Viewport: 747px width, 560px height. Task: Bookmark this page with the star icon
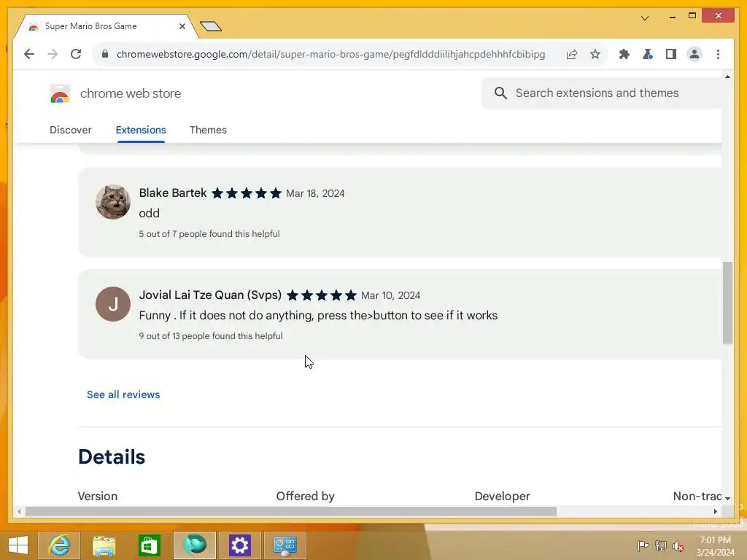click(x=595, y=54)
